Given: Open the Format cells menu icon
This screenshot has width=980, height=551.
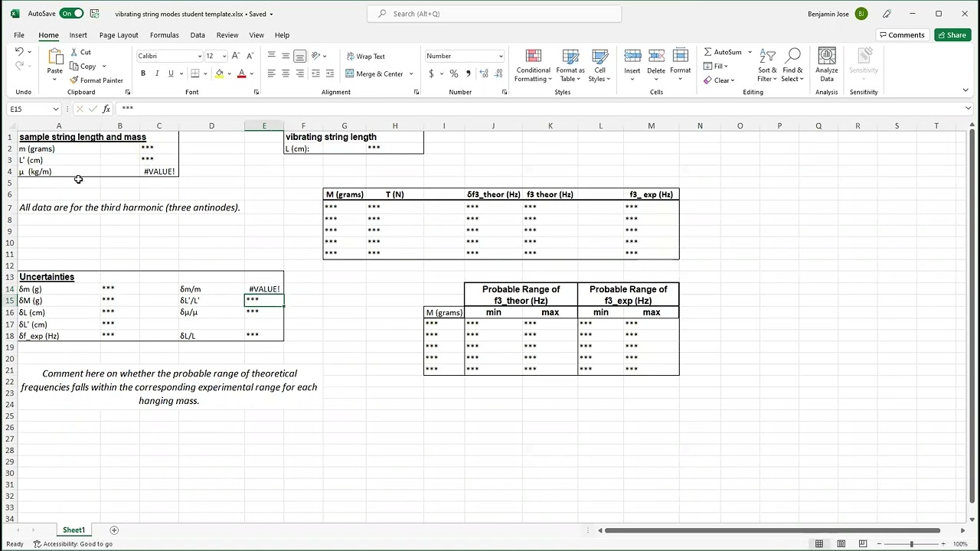Looking at the screenshot, I should pyautogui.click(x=681, y=56).
